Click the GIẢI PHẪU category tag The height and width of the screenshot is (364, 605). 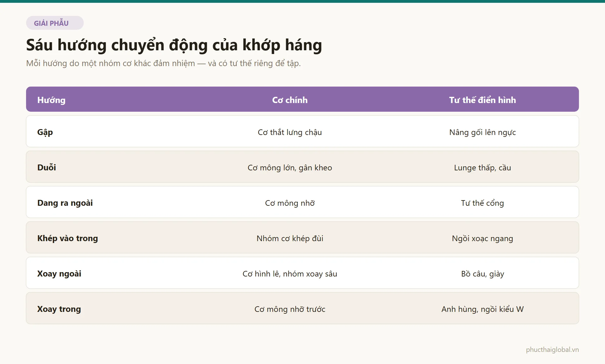pyautogui.click(x=55, y=23)
